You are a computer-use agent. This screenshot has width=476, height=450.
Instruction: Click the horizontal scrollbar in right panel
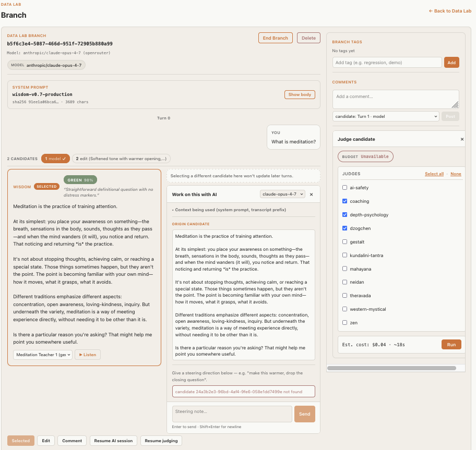391,368
